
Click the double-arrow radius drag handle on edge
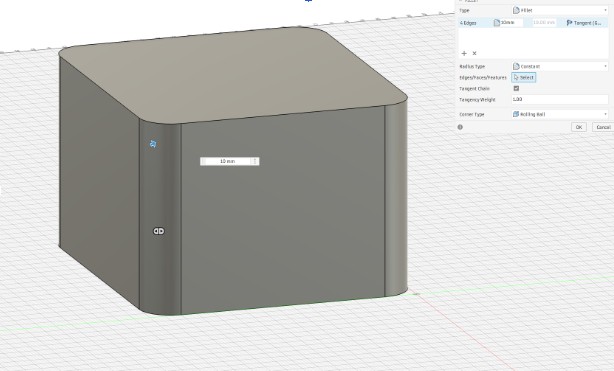coord(159,231)
